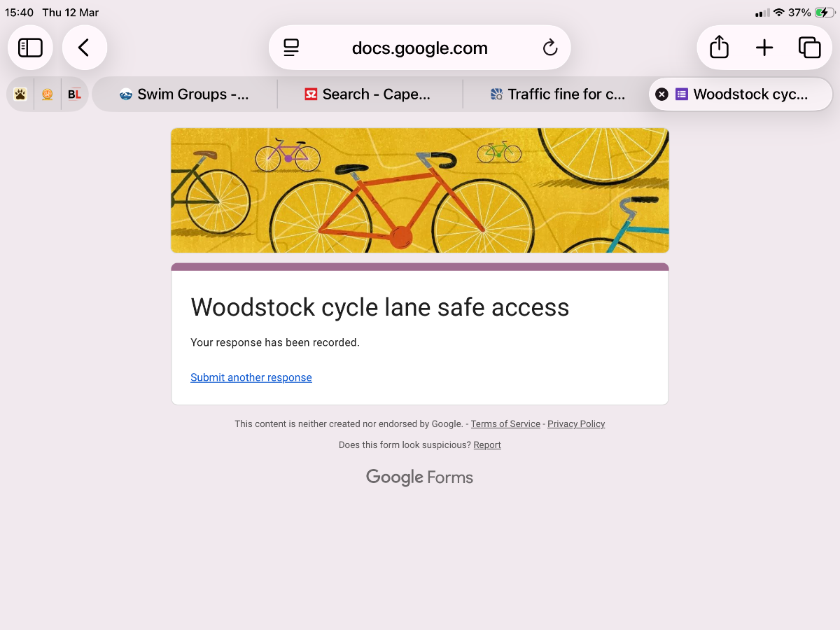Viewport: 840px width, 630px height.
Task: Open the page reader menu icon
Action: point(291,48)
